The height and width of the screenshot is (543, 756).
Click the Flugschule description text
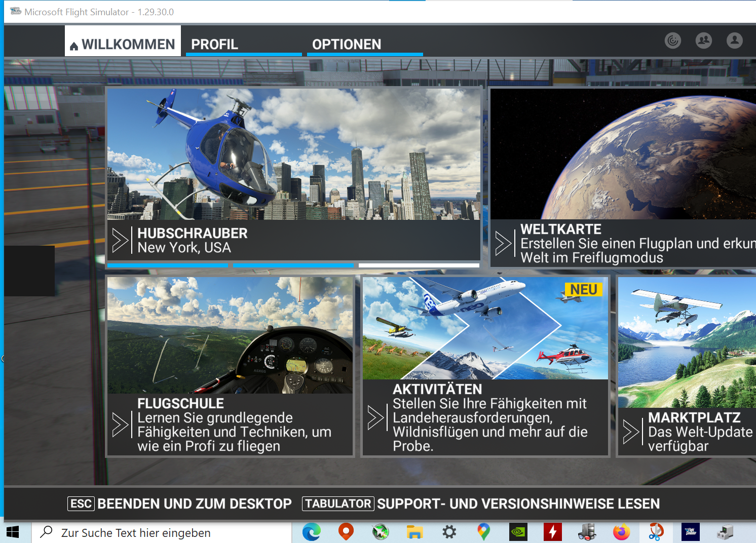point(234,432)
